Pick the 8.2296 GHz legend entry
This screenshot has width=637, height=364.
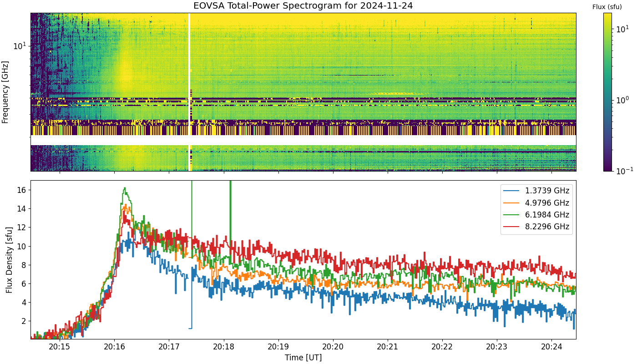click(536, 227)
